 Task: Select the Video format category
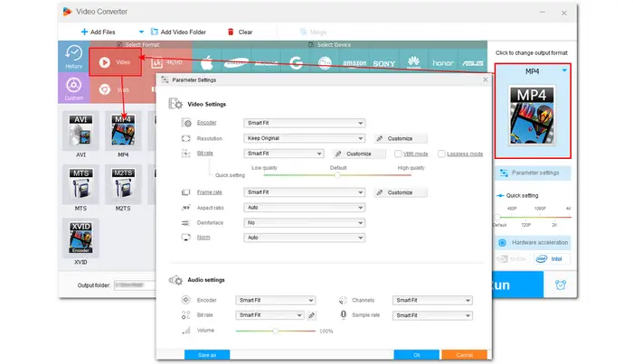(x=115, y=62)
